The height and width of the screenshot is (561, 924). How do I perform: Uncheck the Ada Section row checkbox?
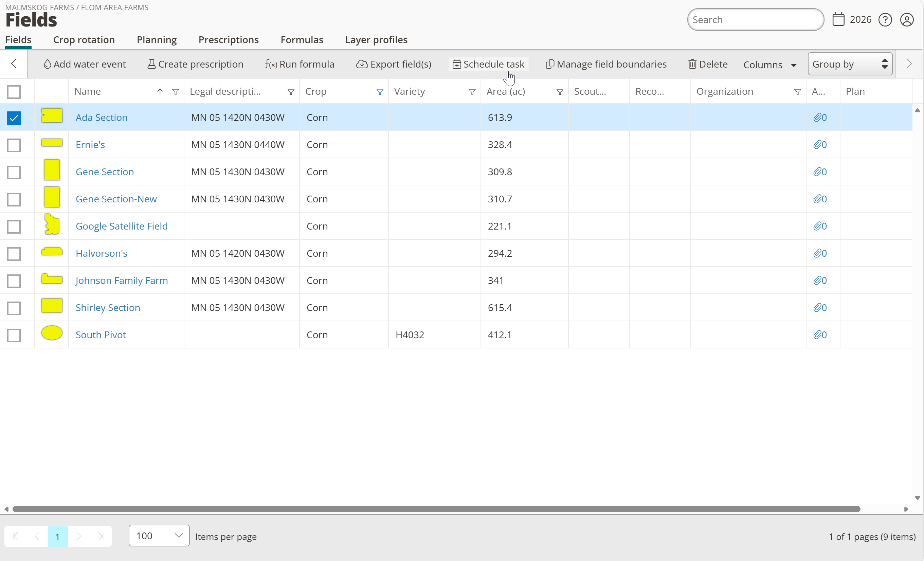pos(14,118)
